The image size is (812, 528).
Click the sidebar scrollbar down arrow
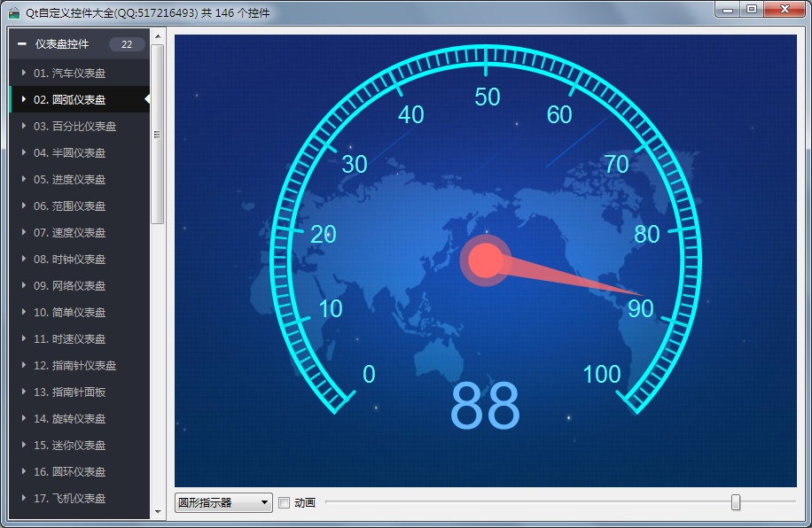click(x=158, y=512)
